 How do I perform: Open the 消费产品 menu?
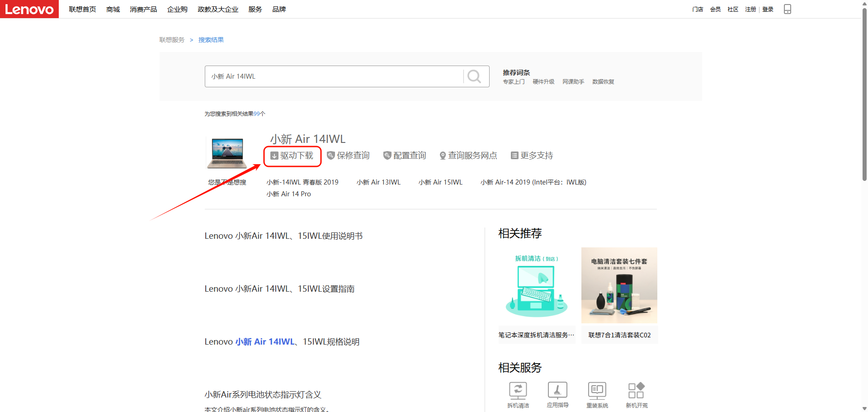[x=143, y=9]
